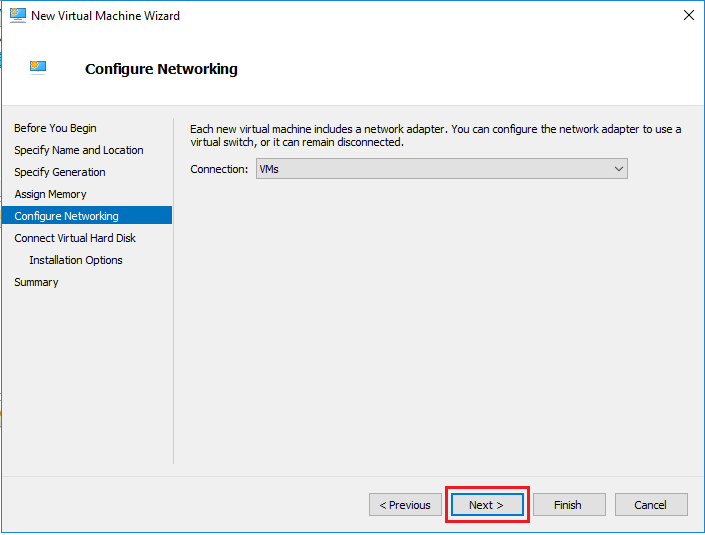Navigate to Connect Virtual Hard Disk

75,238
